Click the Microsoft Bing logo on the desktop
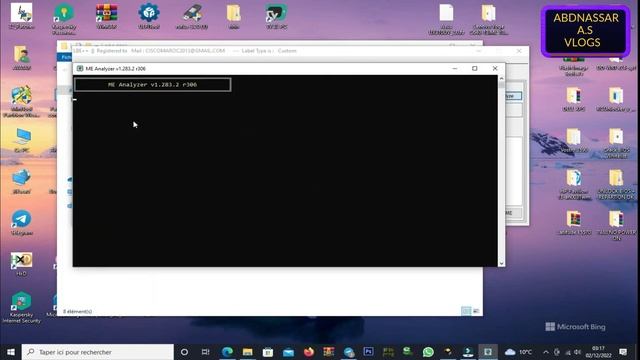This screenshot has width=640, height=360. point(575,327)
